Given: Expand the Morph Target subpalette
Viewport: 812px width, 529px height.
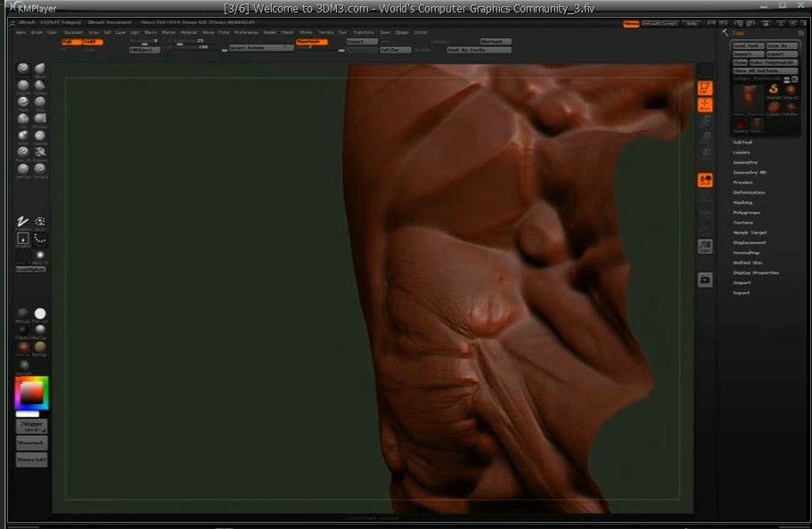Looking at the screenshot, I should point(750,232).
